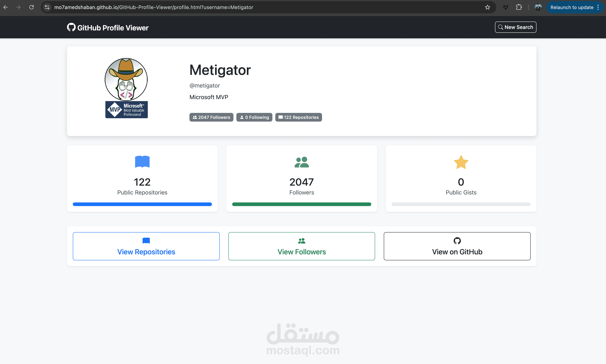Click the @metigator username text
This screenshot has width=606, height=364.
click(204, 86)
